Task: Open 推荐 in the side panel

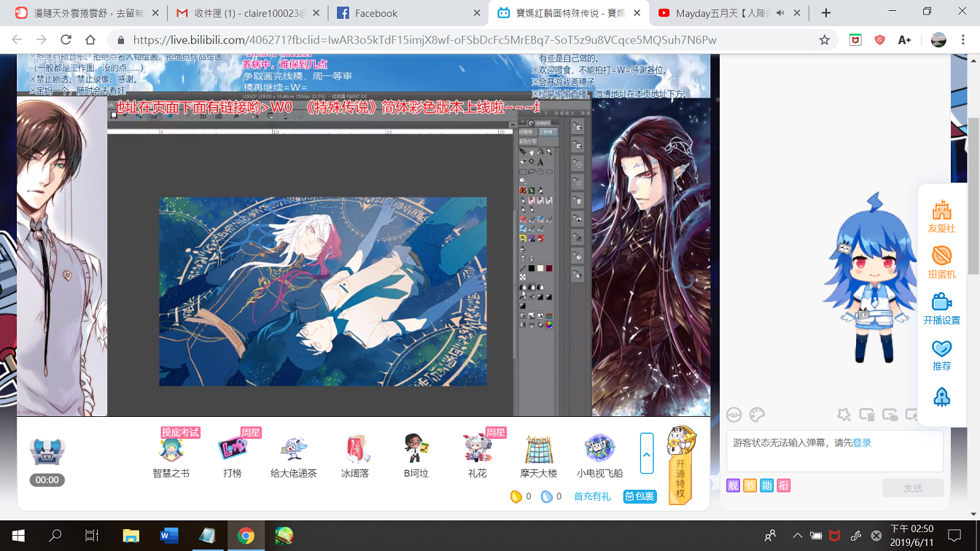Action: coord(941,354)
